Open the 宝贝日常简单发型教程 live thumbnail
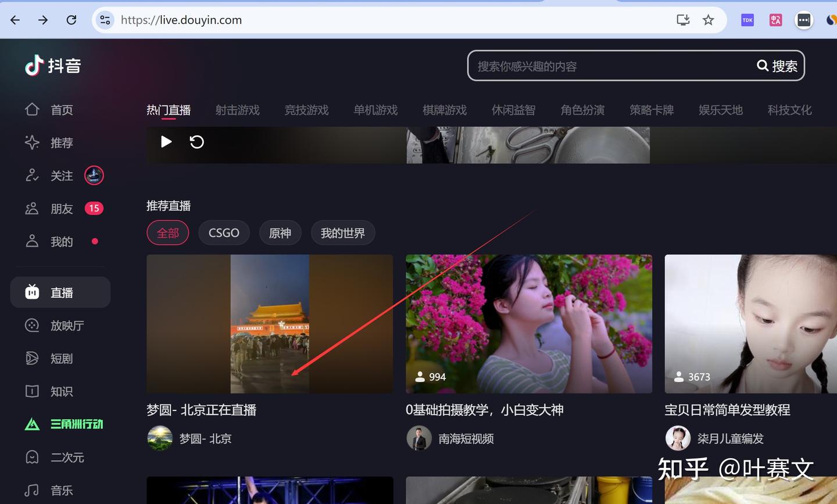This screenshot has height=504, width=837. (x=756, y=324)
